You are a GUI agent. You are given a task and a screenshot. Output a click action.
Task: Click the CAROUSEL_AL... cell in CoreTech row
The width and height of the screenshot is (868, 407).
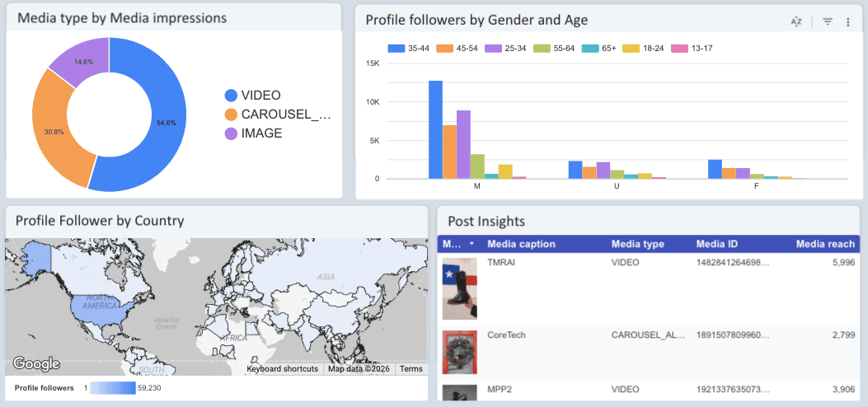pos(649,334)
